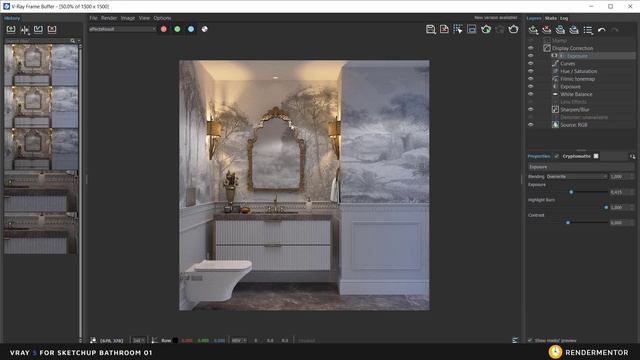This screenshot has height=360, width=640.
Task: Click the clear image icon with red X
Action: click(444, 29)
